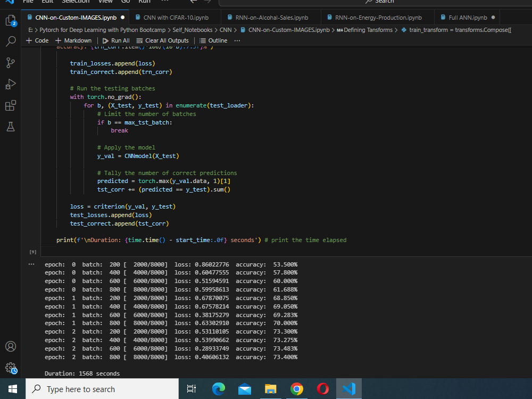Open the Run menu
Image resolution: width=532 pixels, height=399 pixels.
[x=144, y=2]
